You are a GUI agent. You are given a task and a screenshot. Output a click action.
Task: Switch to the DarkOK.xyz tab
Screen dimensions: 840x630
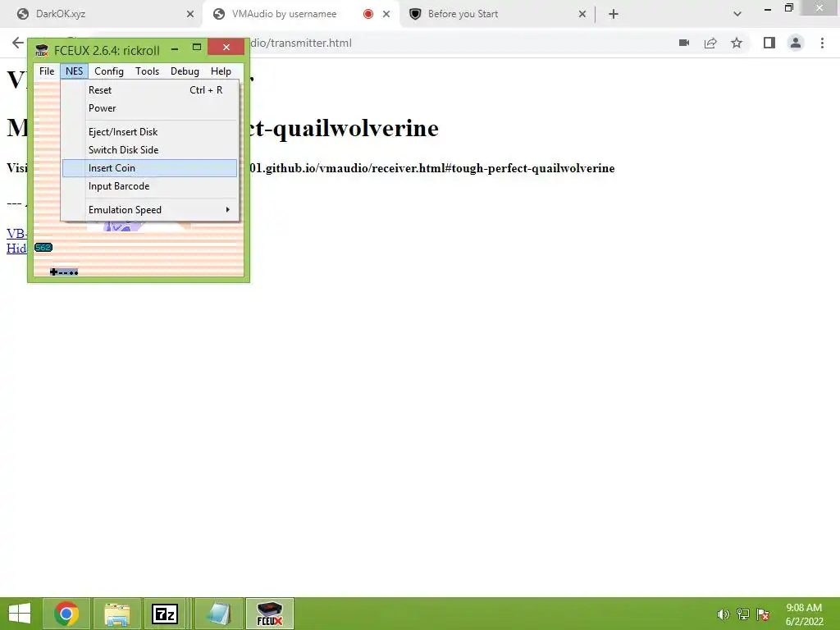[102, 14]
